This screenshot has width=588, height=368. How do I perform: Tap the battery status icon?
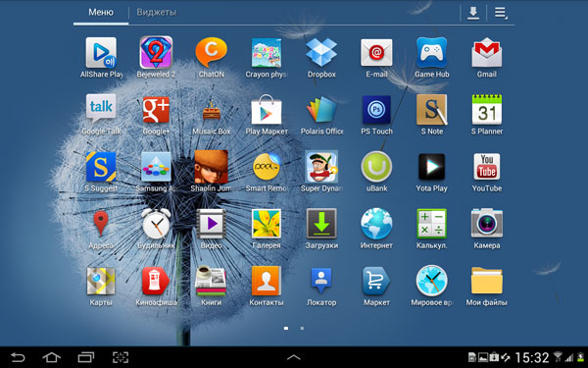point(580,357)
